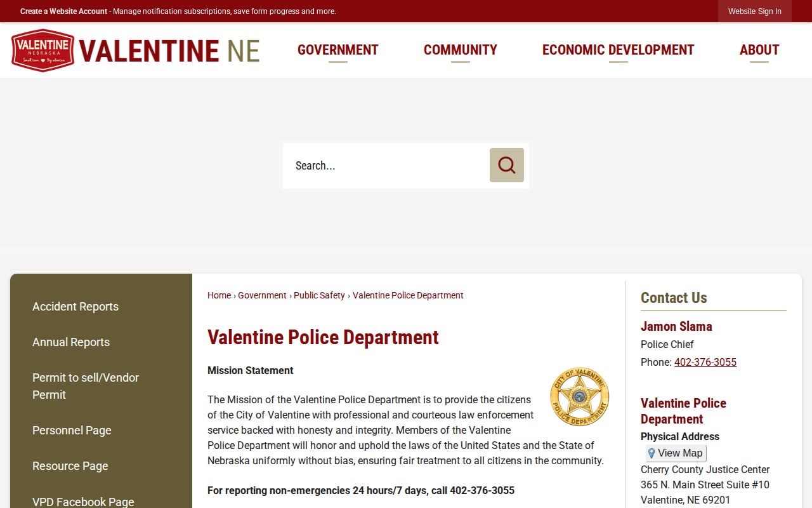Click Website Sign In
Screen dimensions: 812x508
(755, 11)
